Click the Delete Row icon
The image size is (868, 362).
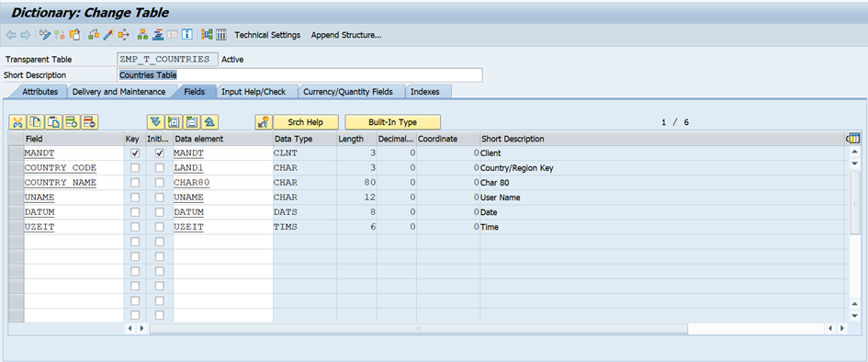90,122
